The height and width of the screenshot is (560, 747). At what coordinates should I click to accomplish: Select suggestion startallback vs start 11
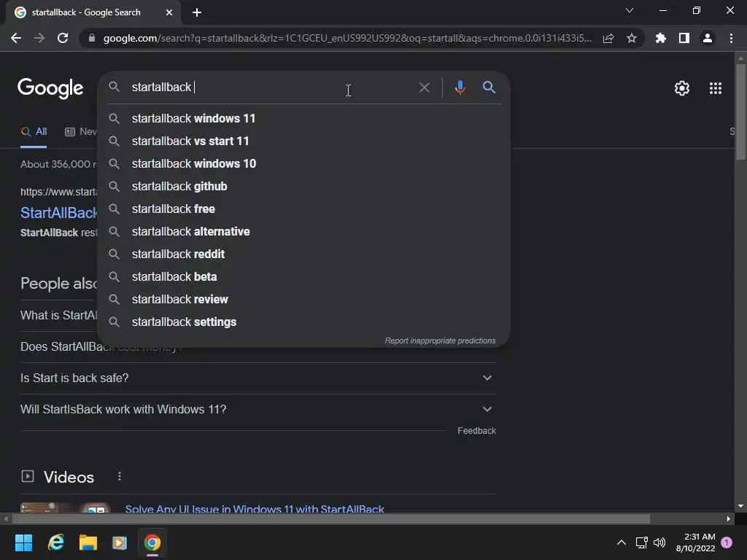[304, 141]
